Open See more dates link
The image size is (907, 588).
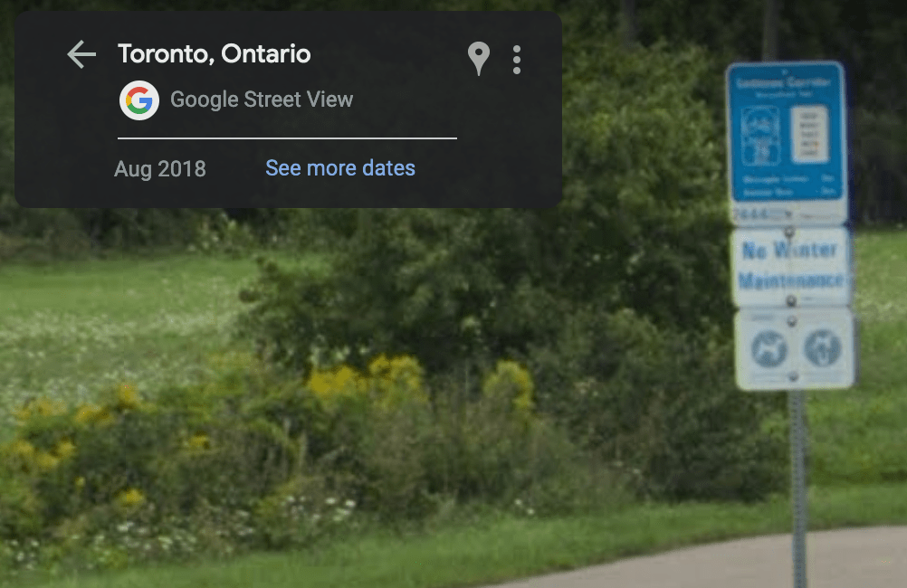(x=340, y=168)
